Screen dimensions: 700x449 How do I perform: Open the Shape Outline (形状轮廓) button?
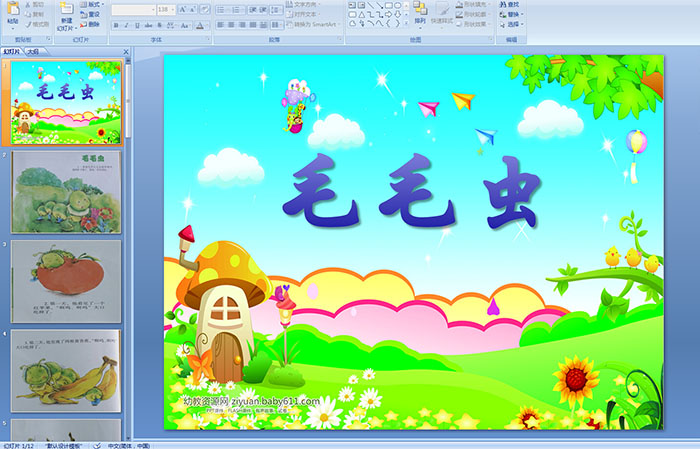[473, 14]
